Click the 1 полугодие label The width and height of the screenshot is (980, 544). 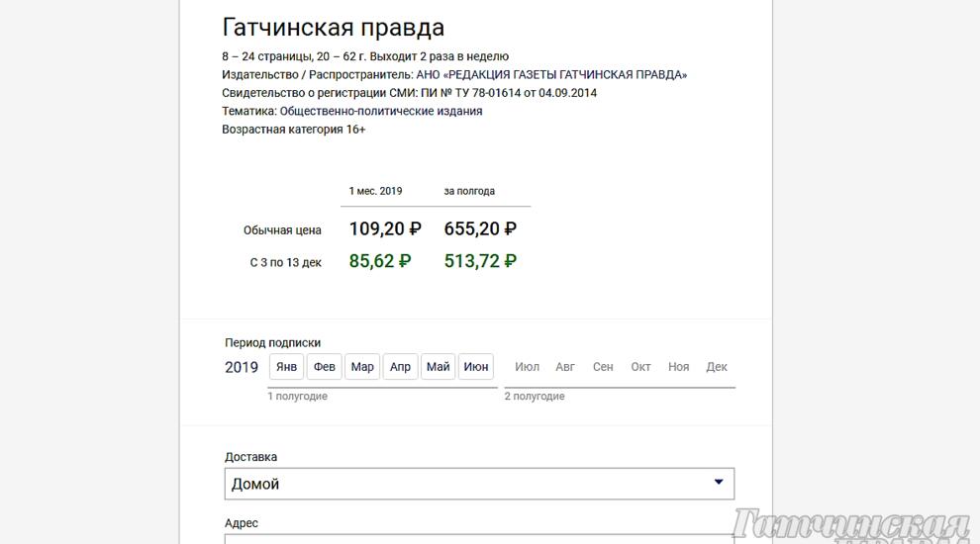coord(298,396)
